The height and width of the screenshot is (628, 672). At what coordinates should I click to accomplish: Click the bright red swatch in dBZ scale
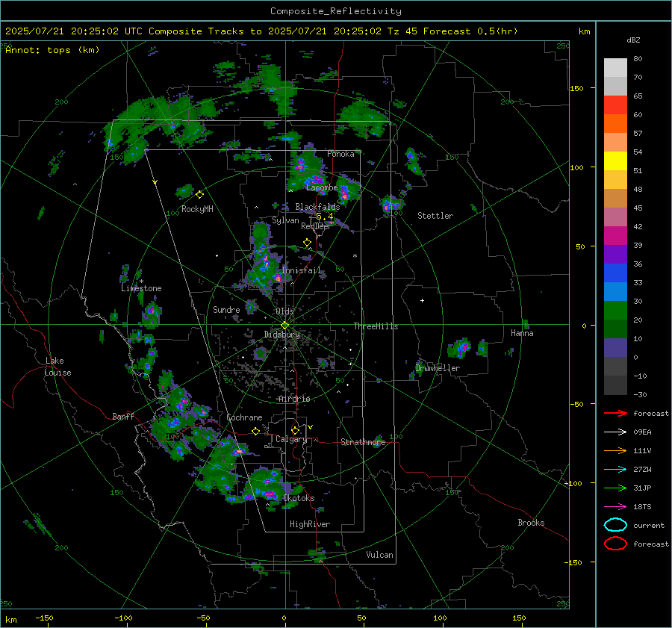coord(615,105)
